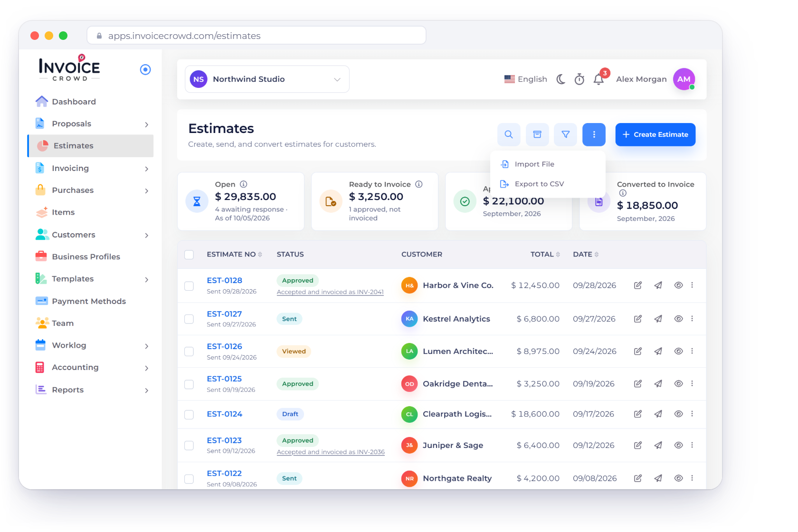Expand the Proposals sidebar submenu

pos(147,124)
